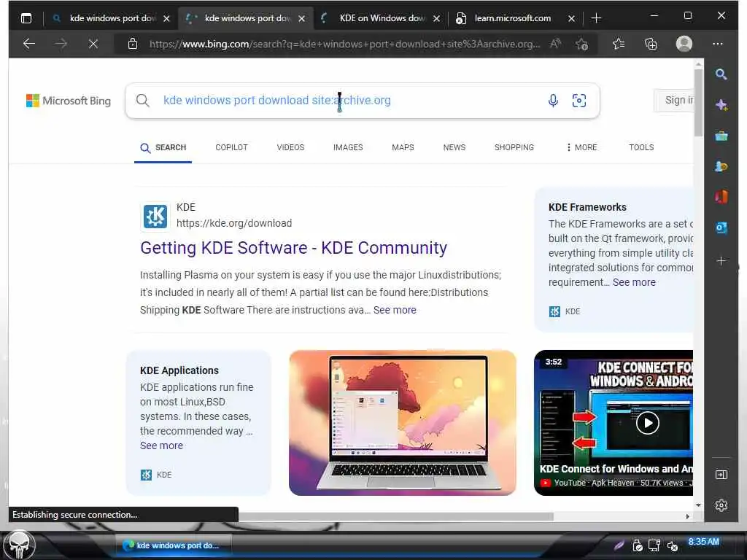Open the tab actions menu icon
This screenshot has height=560, width=747.
click(x=26, y=18)
